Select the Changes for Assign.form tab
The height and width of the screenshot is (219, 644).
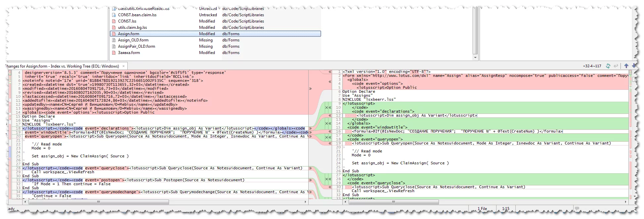pos(63,66)
